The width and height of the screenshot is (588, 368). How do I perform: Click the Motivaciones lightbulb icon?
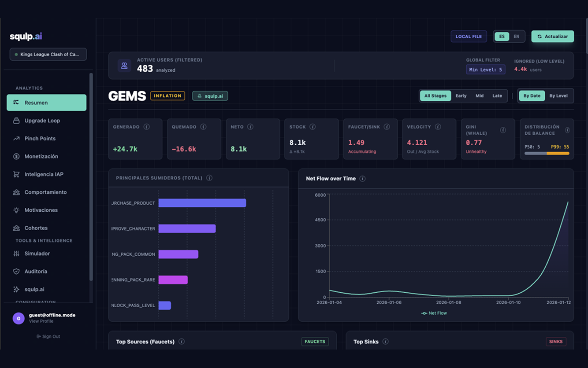[x=16, y=210]
